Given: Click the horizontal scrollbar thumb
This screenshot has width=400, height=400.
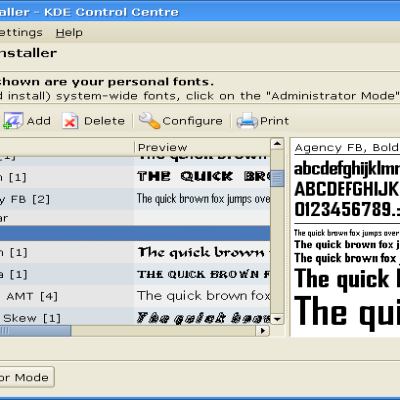Looking at the screenshot, I should [x=35, y=331].
